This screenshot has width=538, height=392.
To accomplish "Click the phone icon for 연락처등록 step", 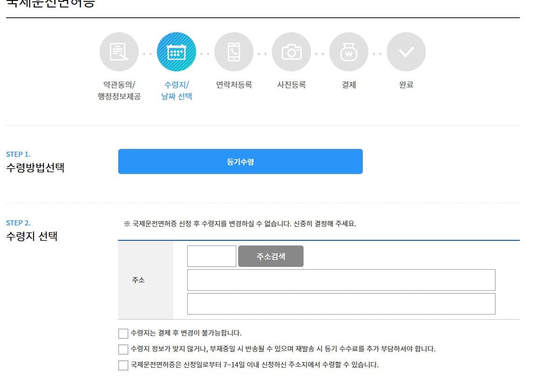I will coord(234,51).
